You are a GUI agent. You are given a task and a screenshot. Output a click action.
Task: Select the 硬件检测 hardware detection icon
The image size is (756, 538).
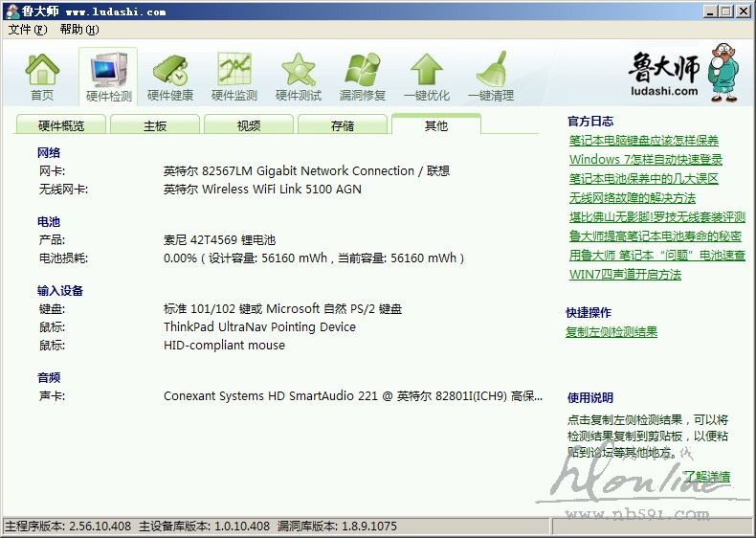pos(108,78)
